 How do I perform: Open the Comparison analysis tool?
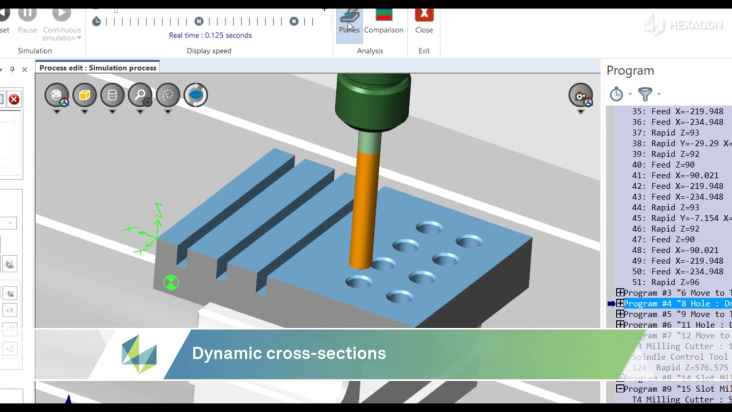tap(384, 18)
